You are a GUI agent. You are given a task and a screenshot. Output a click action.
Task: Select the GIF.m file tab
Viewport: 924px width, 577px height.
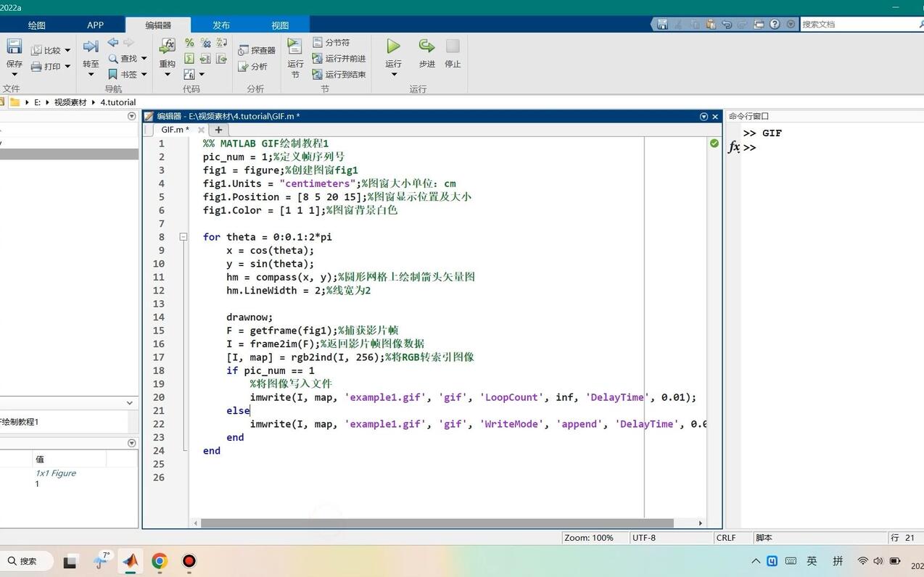click(175, 130)
